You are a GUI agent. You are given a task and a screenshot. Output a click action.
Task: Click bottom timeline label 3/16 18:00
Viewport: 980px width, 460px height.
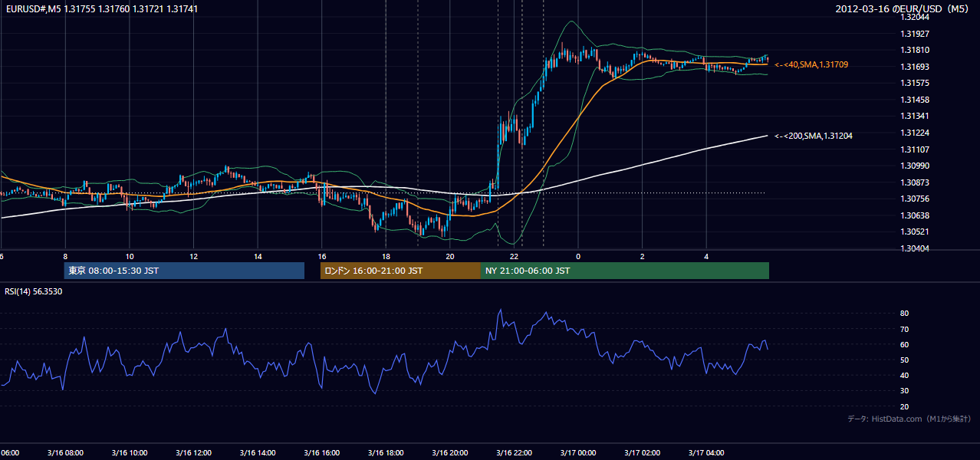pos(386,453)
